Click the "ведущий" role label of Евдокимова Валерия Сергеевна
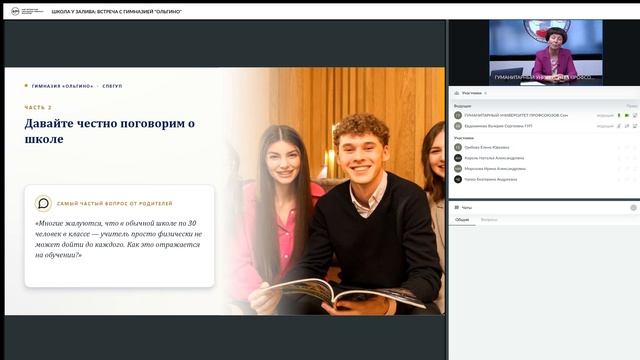This screenshot has width=640, height=360. [605, 126]
